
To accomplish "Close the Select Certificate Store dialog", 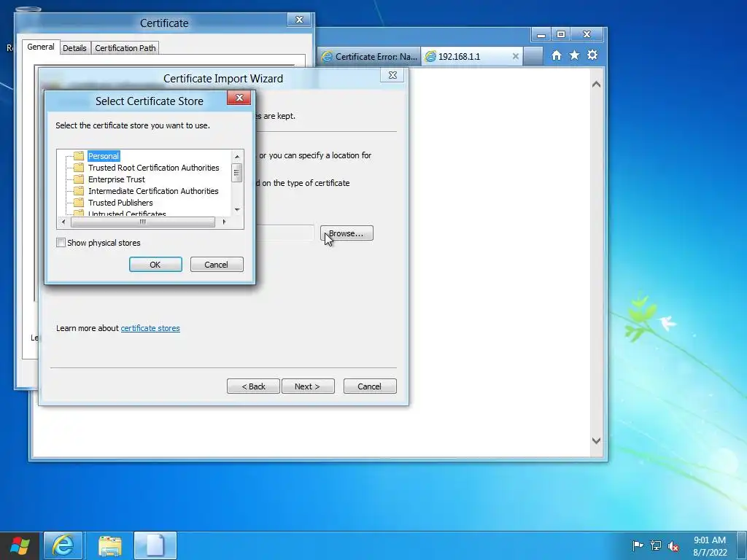I will point(239,98).
